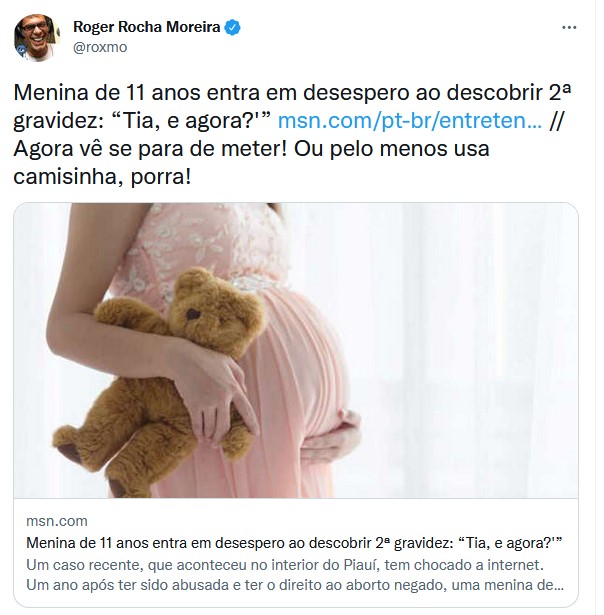
Task: Click the card description starting 'Um caso recente'
Action: (285, 565)
